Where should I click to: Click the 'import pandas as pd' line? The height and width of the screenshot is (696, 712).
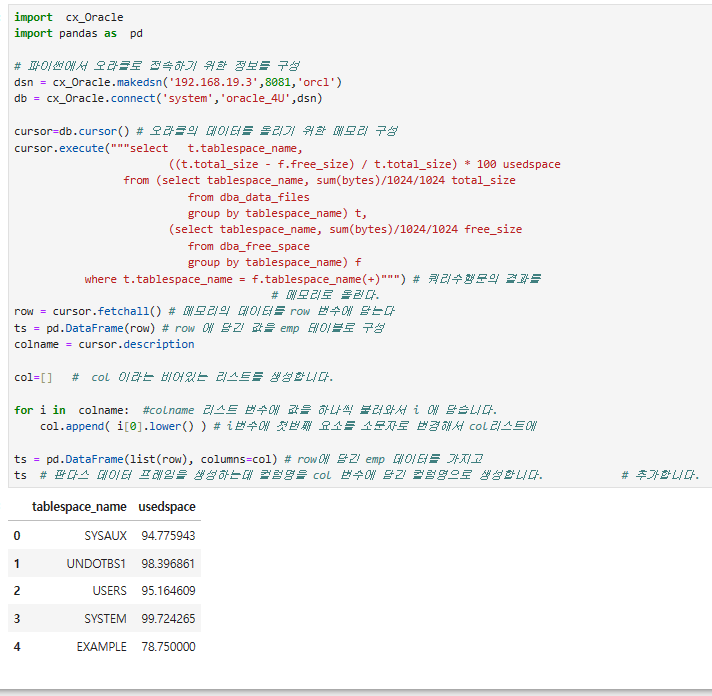point(78,34)
